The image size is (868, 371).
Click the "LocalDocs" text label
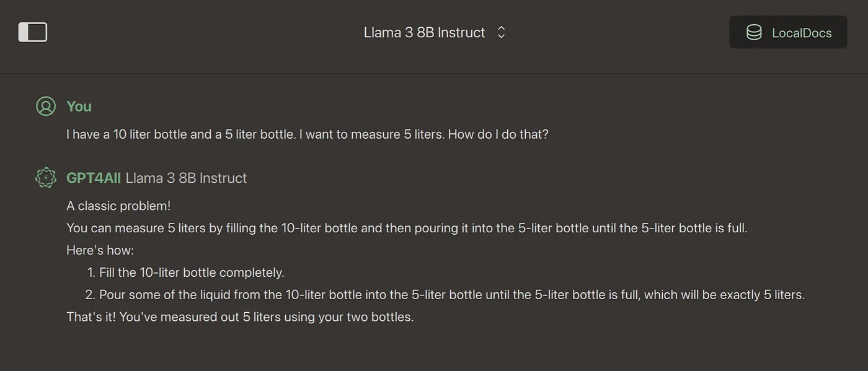802,33
